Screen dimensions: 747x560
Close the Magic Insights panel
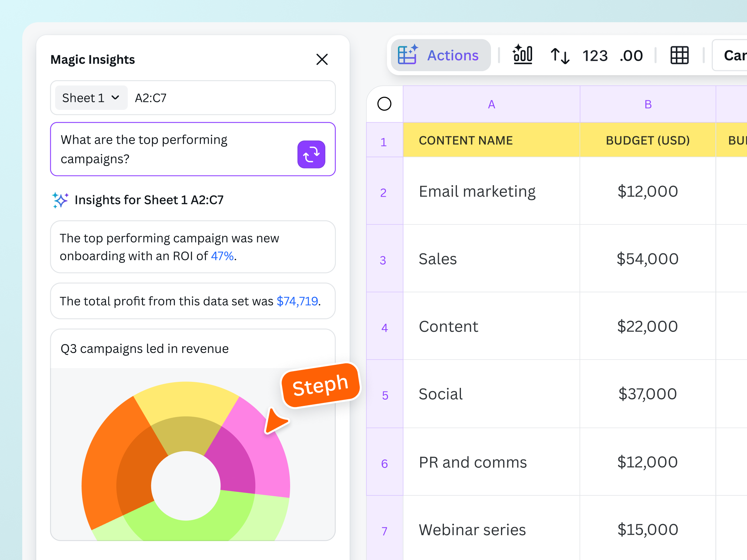click(322, 59)
